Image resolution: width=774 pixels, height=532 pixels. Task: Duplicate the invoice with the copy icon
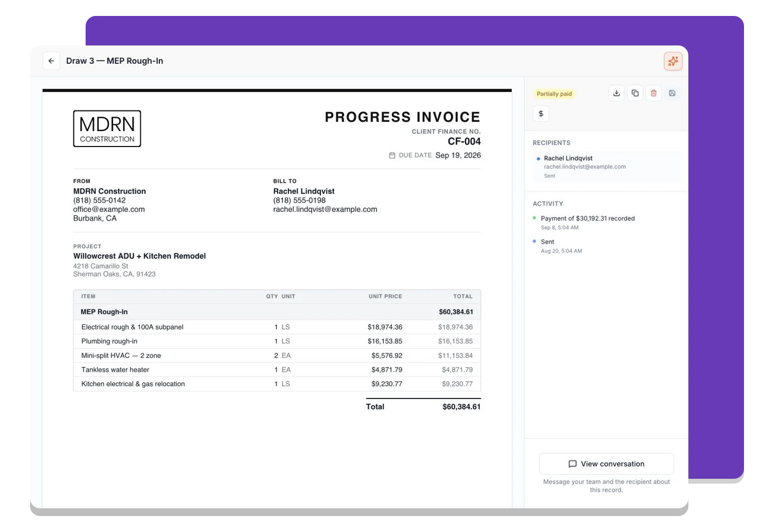635,93
